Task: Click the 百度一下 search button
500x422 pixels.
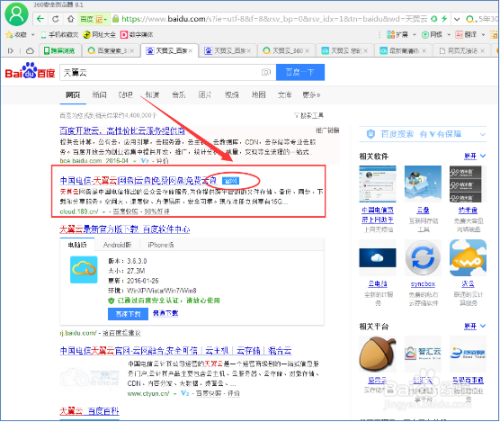Action: point(300,72)
